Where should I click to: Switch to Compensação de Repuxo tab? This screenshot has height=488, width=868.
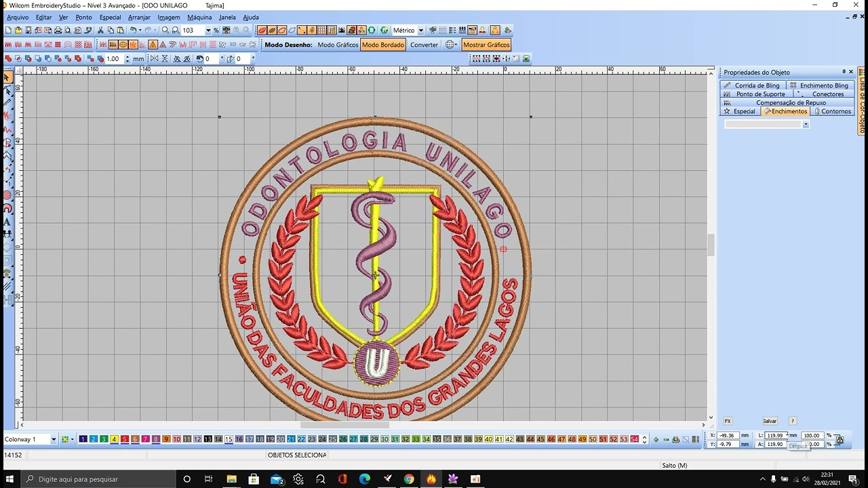click(787, 102)
